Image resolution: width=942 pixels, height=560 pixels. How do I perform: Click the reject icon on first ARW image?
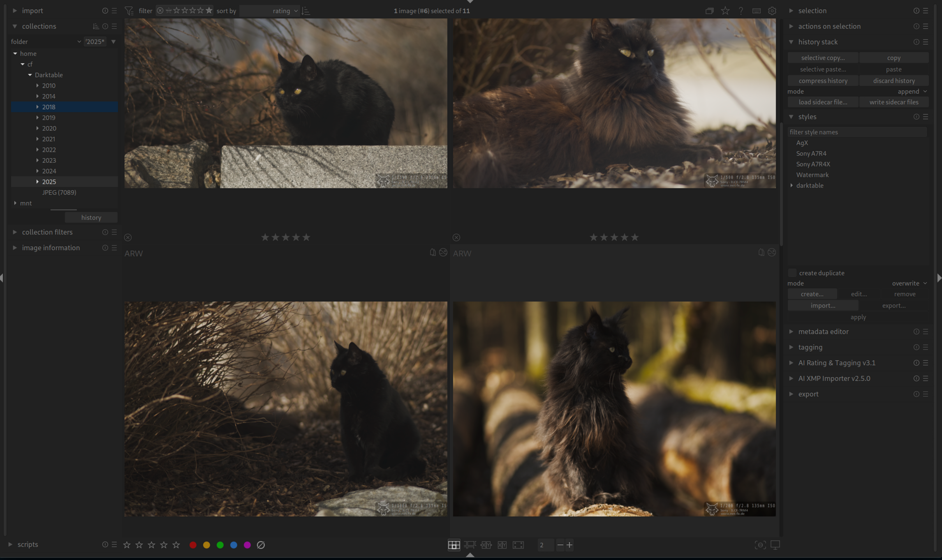coord(128,237)
